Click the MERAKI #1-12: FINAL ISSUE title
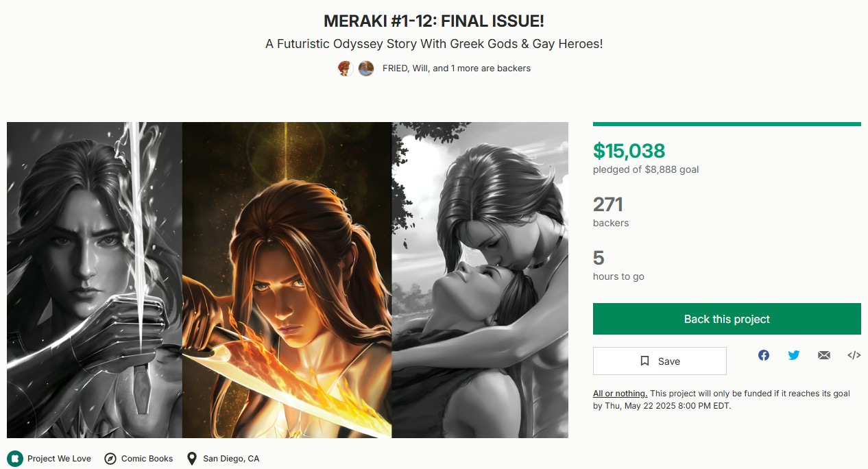The width and height of the screenshot is (868, 469). coord(434,21)
